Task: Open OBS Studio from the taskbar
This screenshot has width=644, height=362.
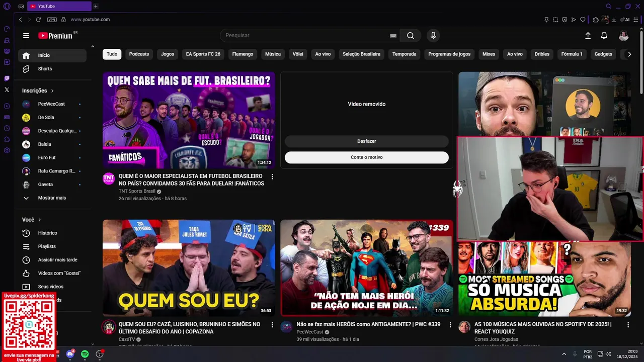Action: (x=100, y=354)
